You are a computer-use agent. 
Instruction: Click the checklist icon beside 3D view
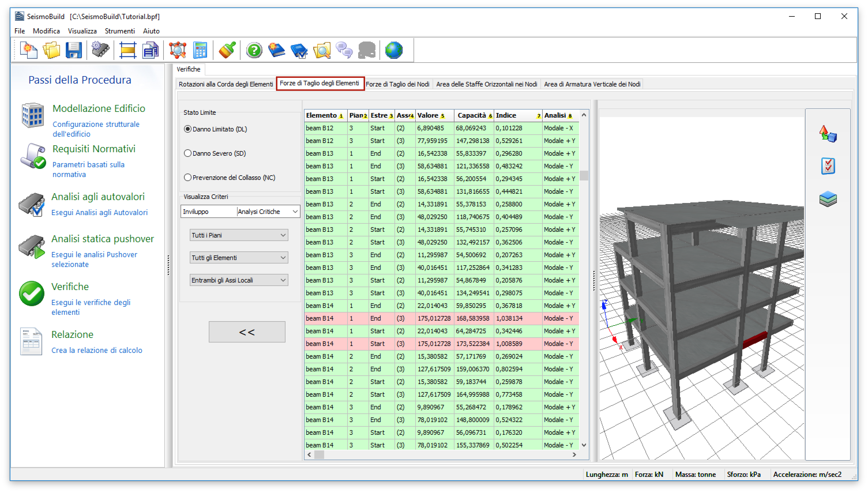(828, 166)
